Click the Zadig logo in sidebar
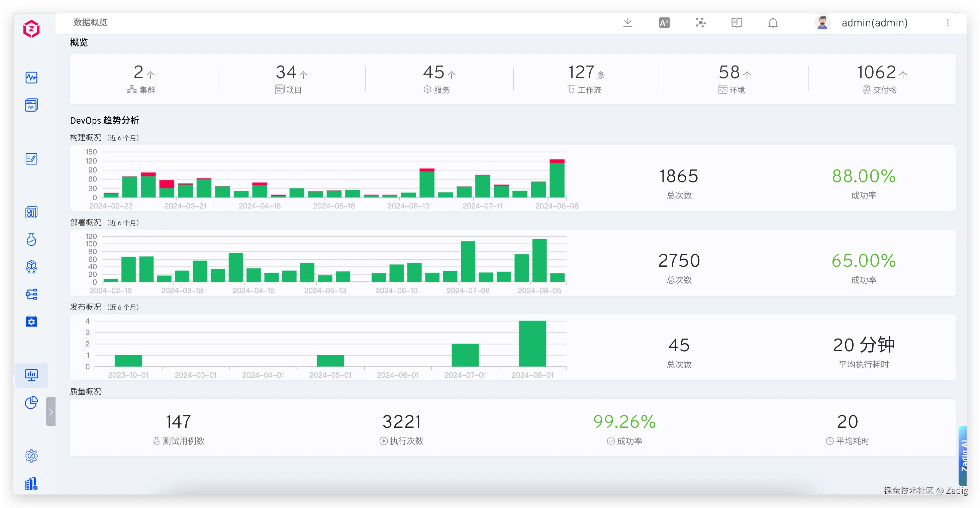The height and width of the screenshot is (508, 980). [31, 29]
